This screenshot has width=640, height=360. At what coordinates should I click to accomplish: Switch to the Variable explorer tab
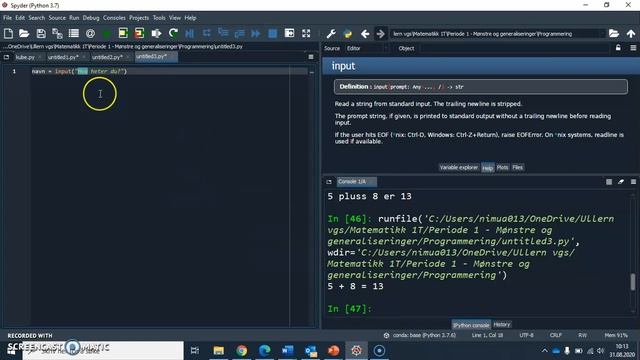pyautogui.click(x=458, y=167)
